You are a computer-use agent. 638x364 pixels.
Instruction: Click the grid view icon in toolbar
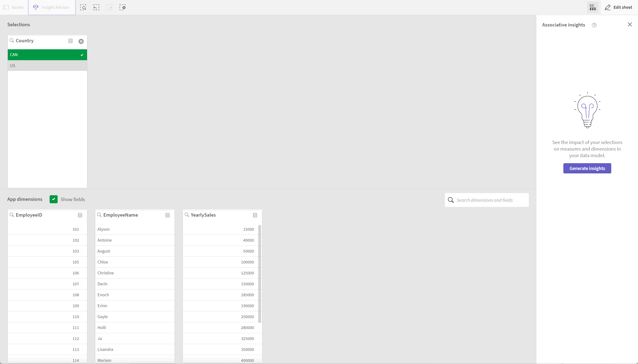click(x=593, y=8)
